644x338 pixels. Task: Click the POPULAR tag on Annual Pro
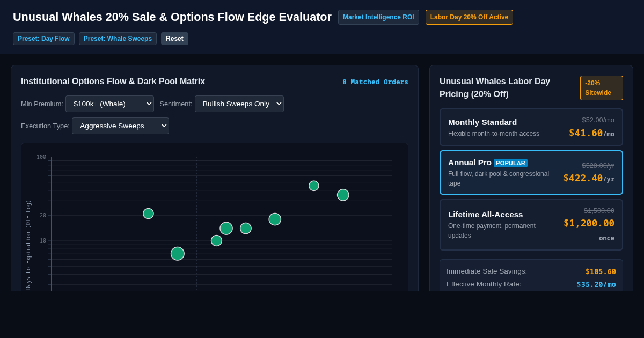[x=510, y=163]
